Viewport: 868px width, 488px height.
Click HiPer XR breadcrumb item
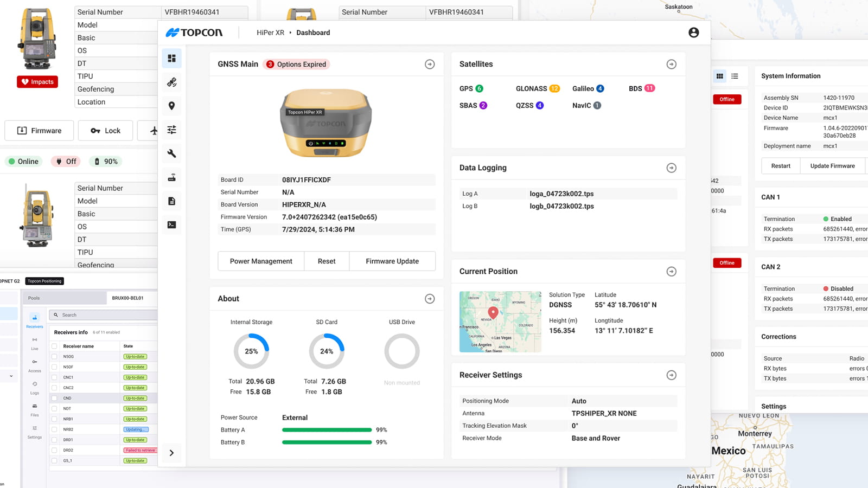click(x=270, y=33)
